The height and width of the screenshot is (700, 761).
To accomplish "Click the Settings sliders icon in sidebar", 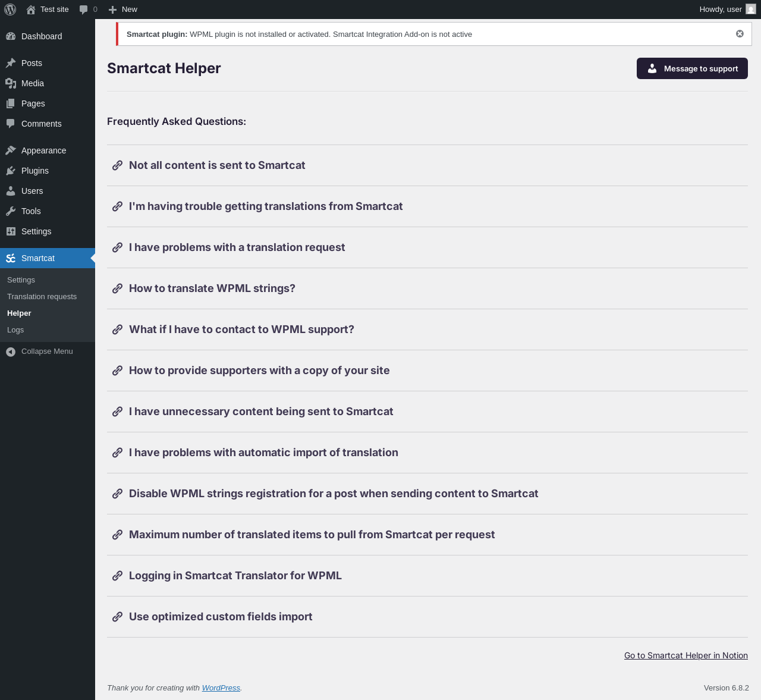I will pos(11,231).
